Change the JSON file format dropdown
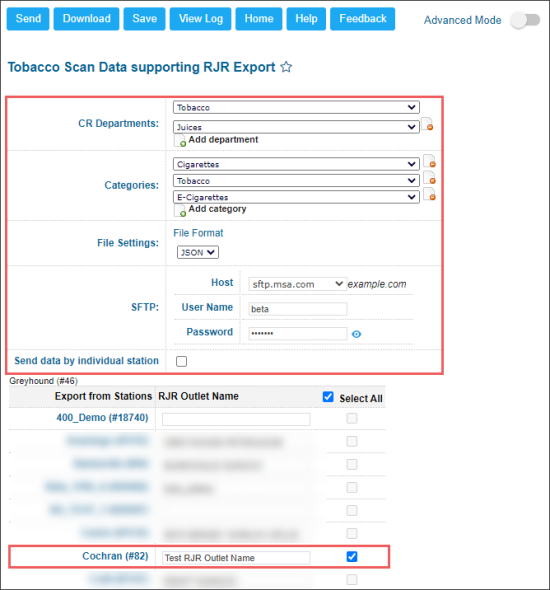The width and height of the screenshot is (550, 590). coord(198,252)
